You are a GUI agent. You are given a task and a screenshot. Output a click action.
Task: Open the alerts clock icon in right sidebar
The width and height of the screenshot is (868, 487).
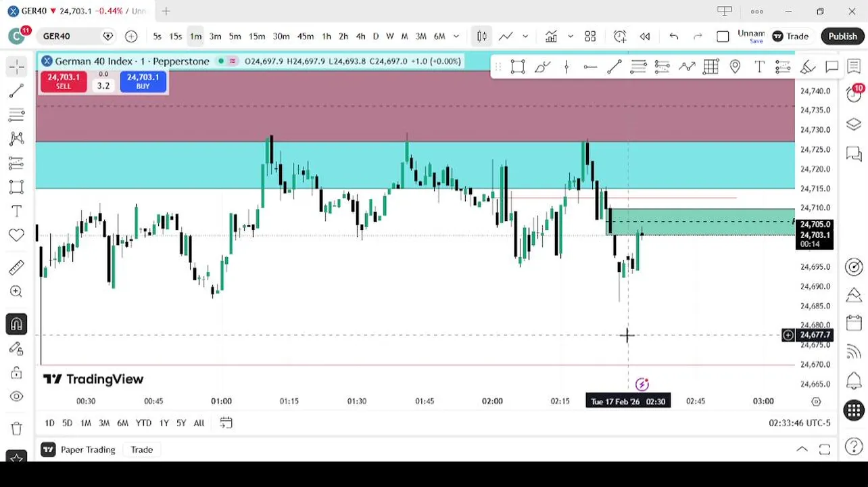pos(854,95)
